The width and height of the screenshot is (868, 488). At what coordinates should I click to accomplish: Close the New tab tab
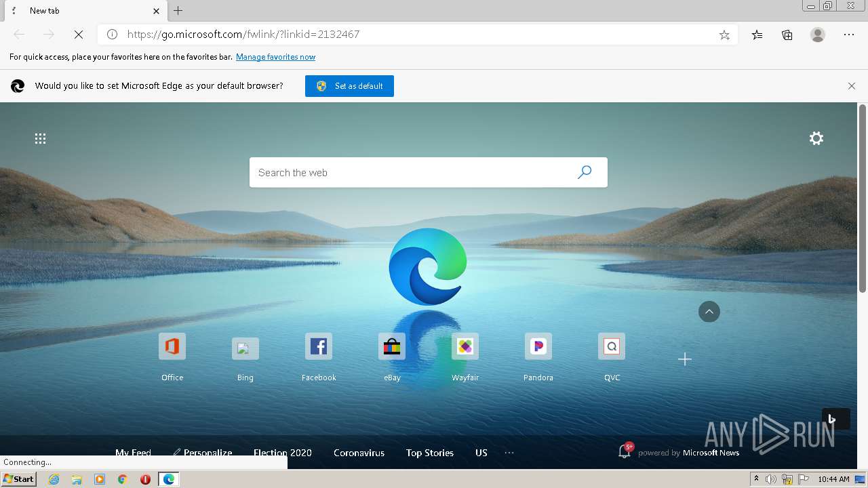156,11
